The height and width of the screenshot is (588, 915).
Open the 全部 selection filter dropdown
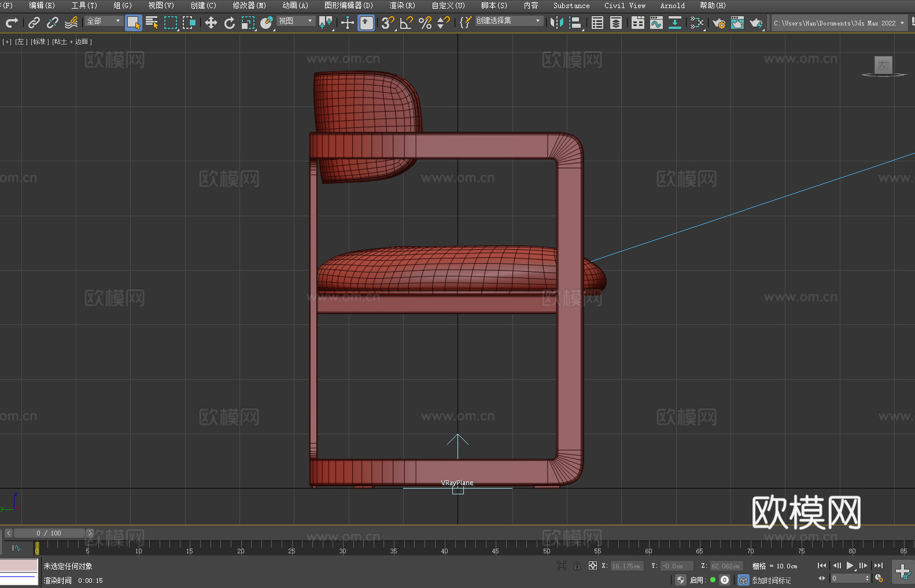click(x=104, y=21)
